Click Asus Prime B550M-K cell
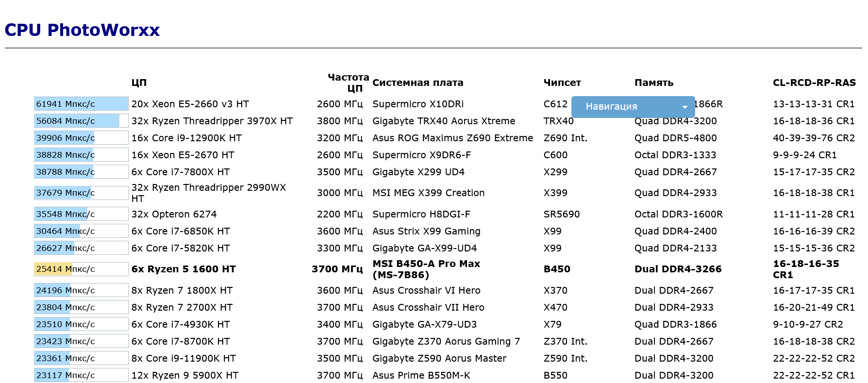Viewport: 868px width, 383px height. 421,375
